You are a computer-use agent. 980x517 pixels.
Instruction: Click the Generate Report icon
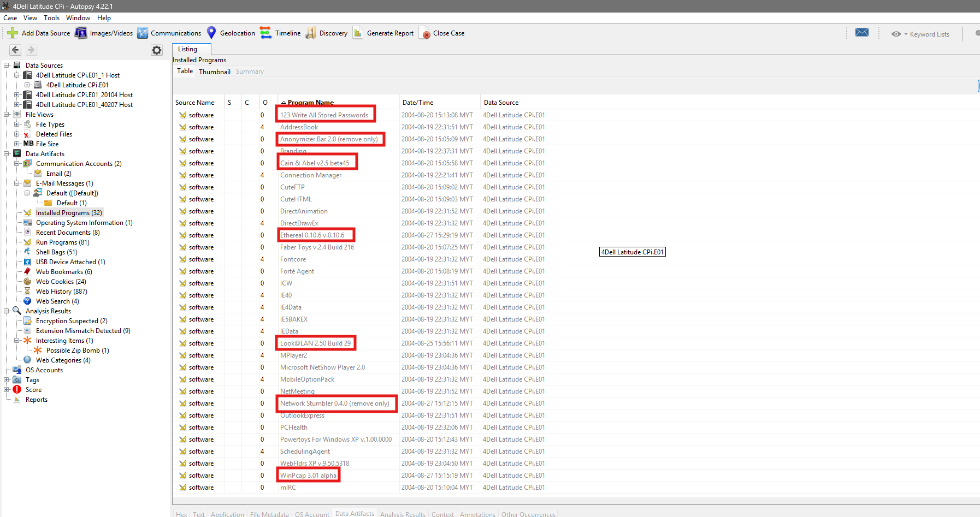[358, 33]
